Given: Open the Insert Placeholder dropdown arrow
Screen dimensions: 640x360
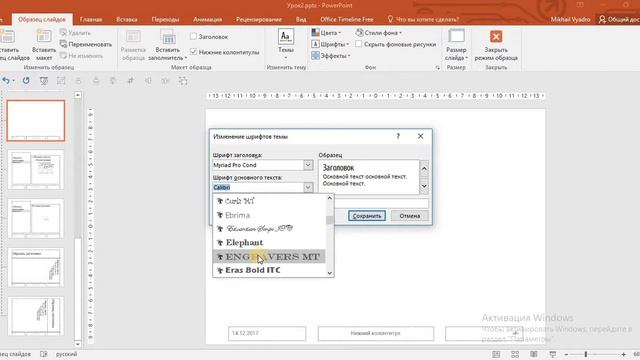Looking at the screenshot, I should 186,58.
